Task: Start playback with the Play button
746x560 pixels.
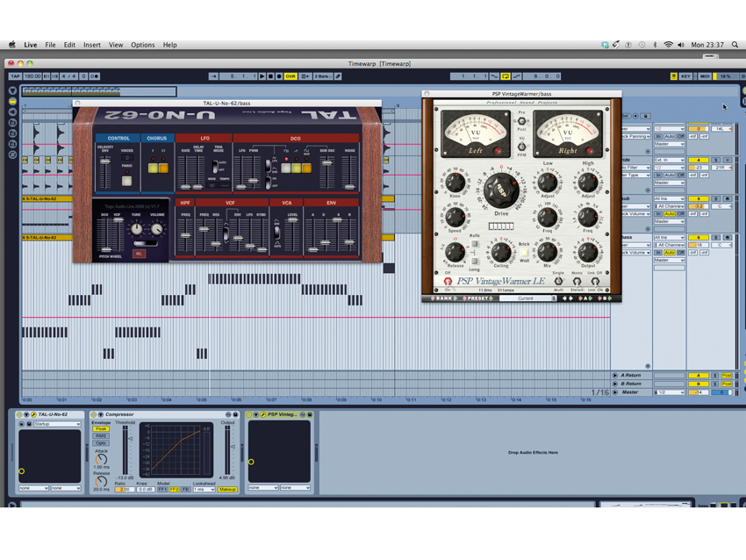Action: pos(262,76)
